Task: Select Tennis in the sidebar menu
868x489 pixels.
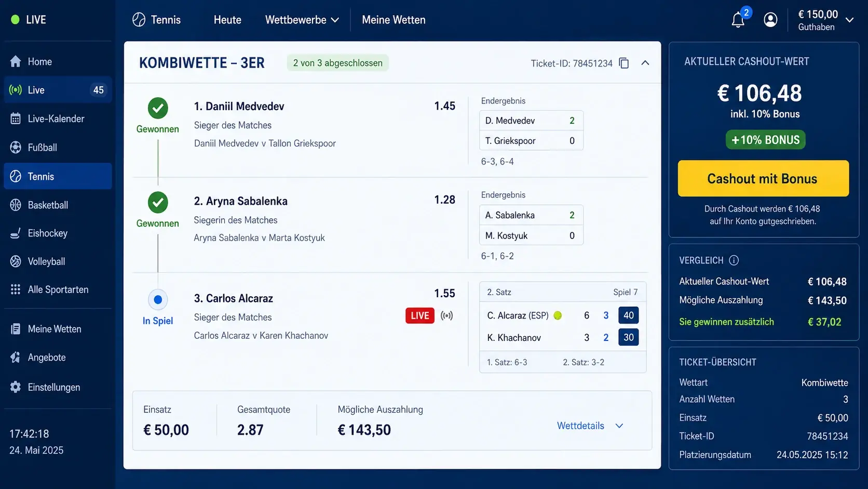Action: tap(58, 176)
